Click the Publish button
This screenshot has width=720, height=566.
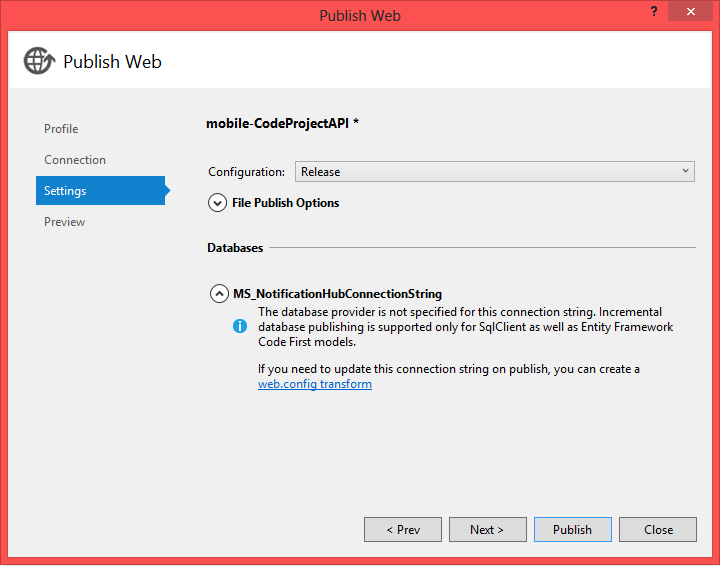click(x=573, y=529)
